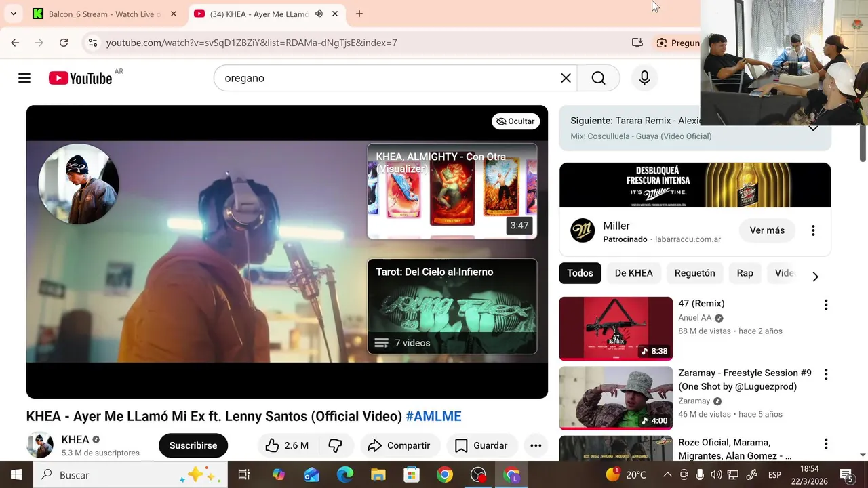
Task: Open the Anuel AA channel name
Action: click(695, 318)
